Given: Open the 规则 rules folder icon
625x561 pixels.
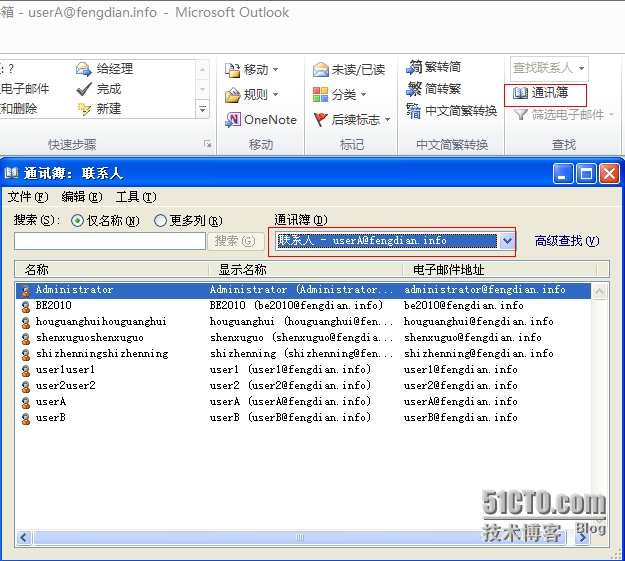Looking at the screenshot, I should (232, 95).
